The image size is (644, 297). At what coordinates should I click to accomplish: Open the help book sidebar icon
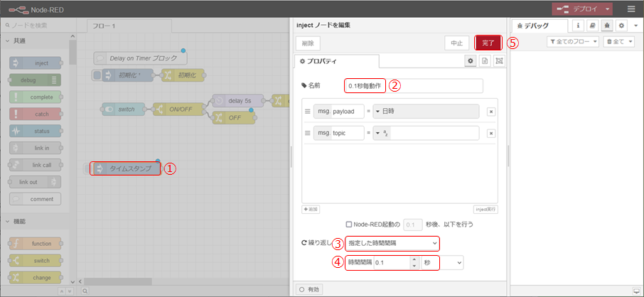coord(593,26)
